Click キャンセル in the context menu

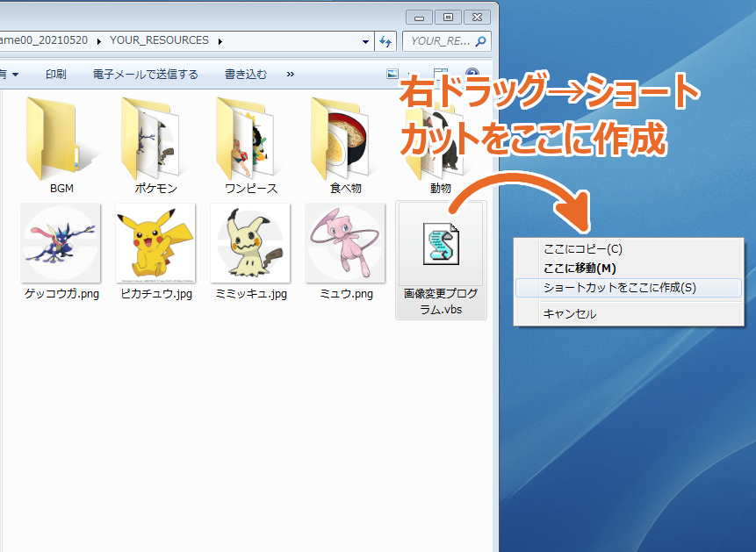coord(629,314)
